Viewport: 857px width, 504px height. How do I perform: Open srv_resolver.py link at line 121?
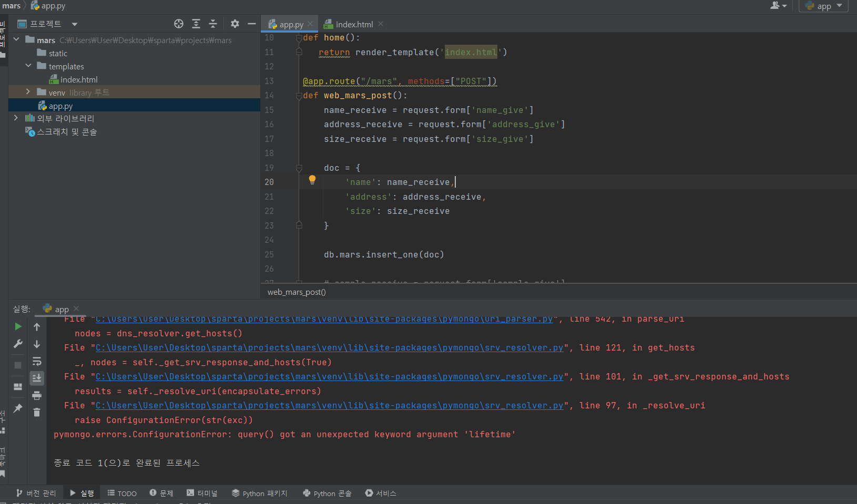pyautogui.click(x=329, y=347)
